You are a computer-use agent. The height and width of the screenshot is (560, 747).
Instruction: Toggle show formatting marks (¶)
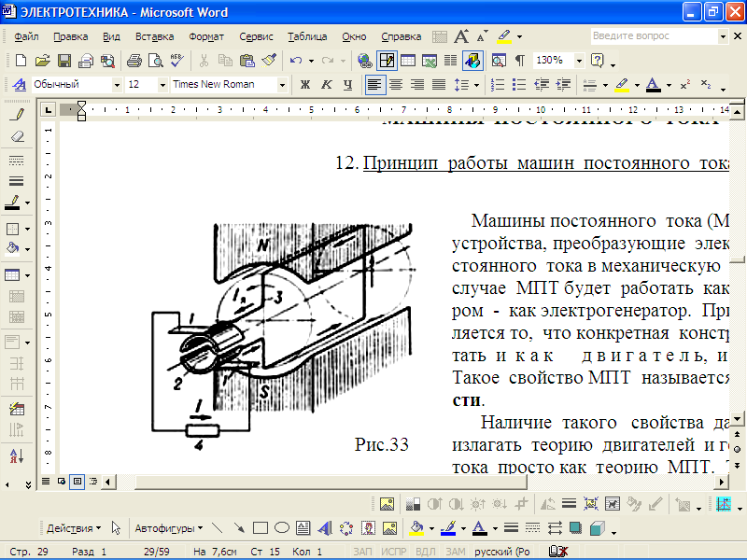coord(519,60)
